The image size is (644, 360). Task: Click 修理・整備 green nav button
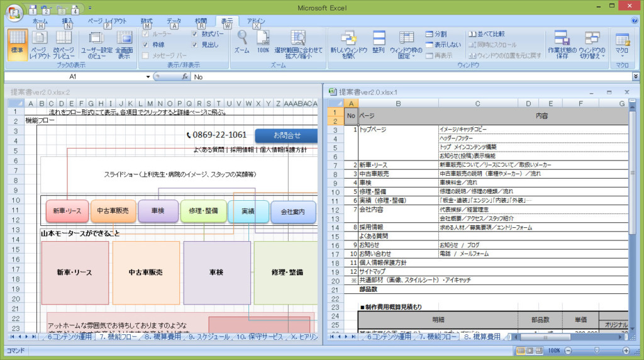[203, 211]
